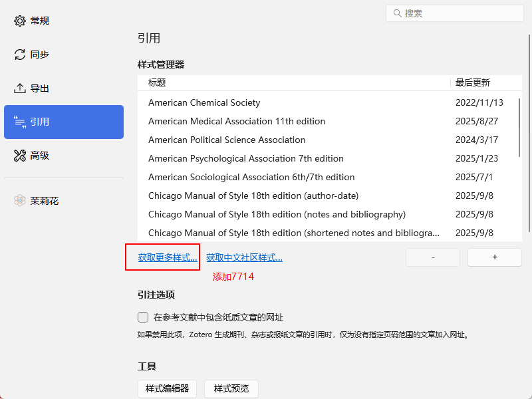Open the 常规 settings pane

point(64,21)
